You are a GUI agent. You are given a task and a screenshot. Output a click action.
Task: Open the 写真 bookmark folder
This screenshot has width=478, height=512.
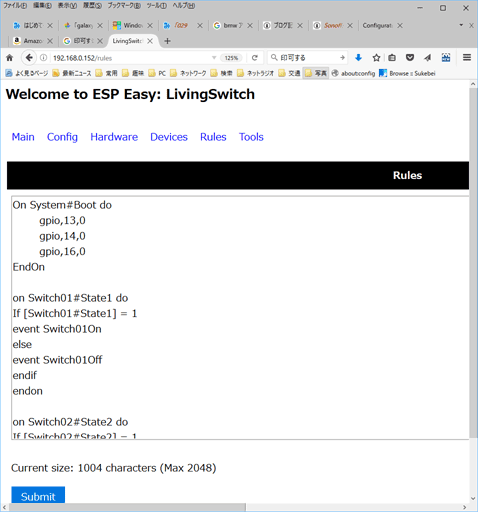tap(316, 73)
